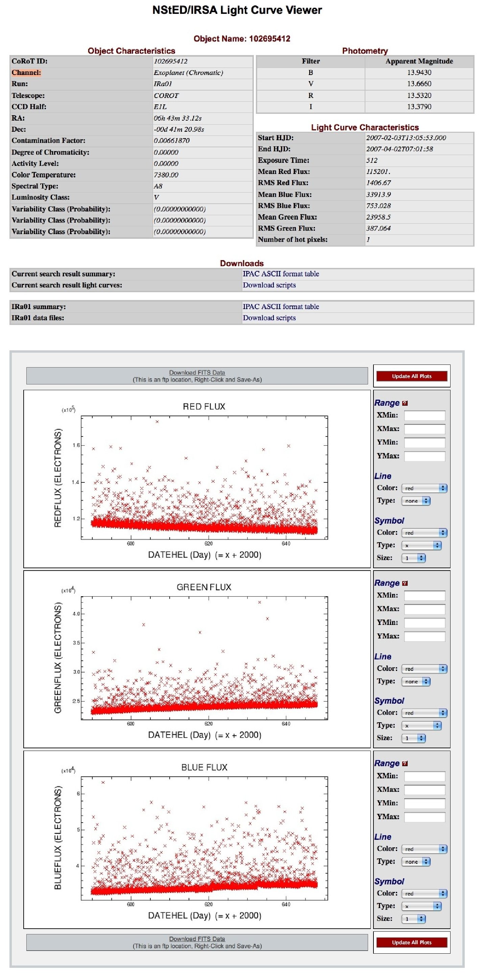
Task: Open the top Download FITS Data link
Action: click(x=197, y=373)
